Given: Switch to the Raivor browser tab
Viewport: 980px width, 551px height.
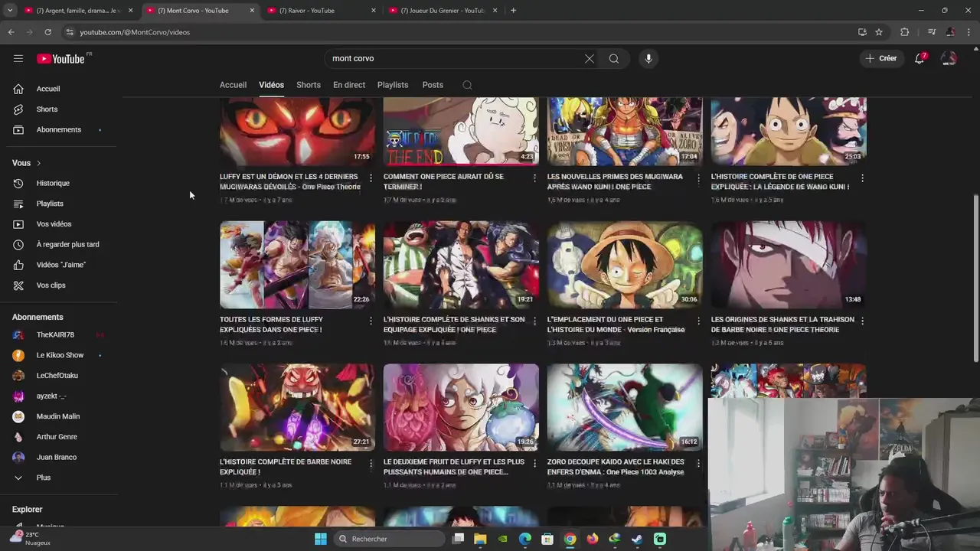Looking at the screenshot, I should click(320, 11).
